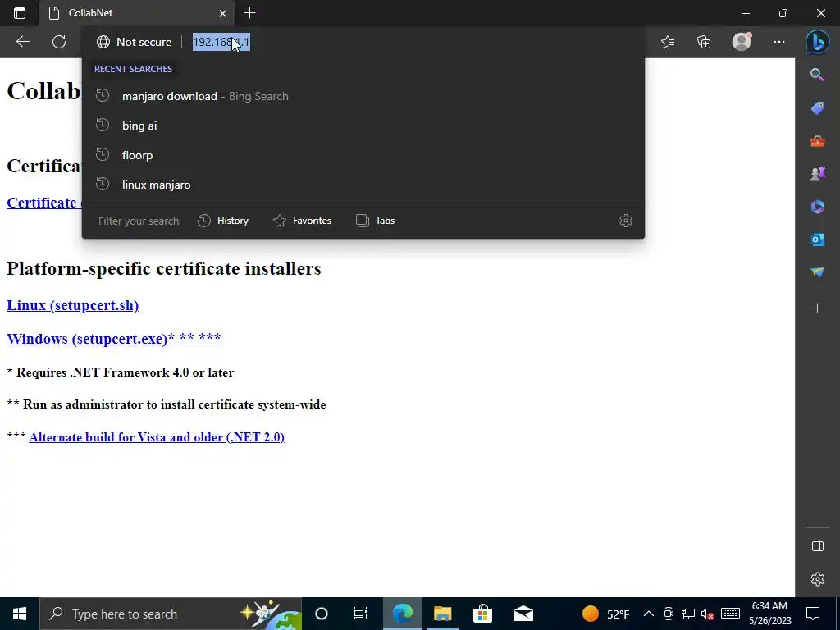Image resolution: width=840 pixels, height=630 pixels.
Task: Refresh the current page
Action: 59,42
